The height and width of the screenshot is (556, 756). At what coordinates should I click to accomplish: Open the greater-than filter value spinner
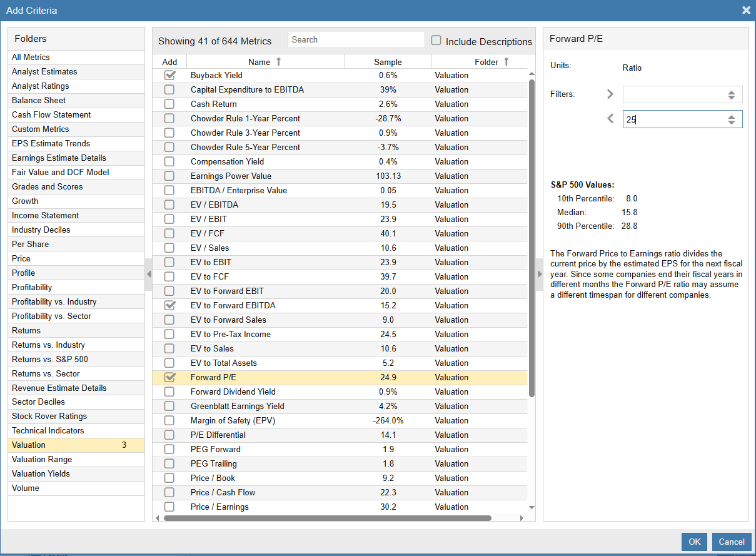point(731,95)
